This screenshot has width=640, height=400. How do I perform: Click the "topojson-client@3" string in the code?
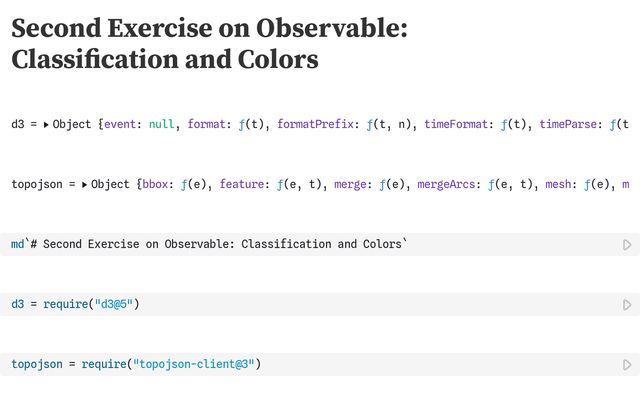tap(196, 364)
